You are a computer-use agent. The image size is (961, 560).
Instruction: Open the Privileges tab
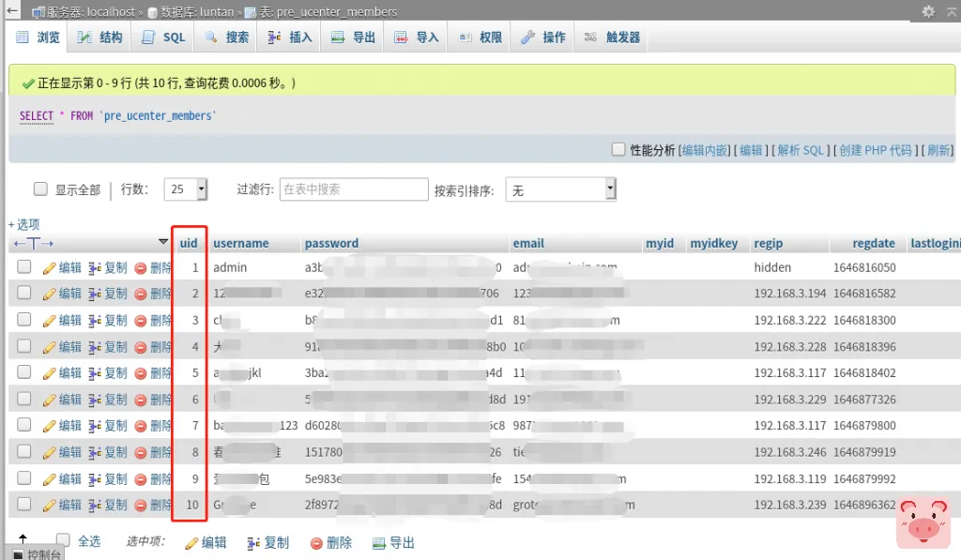pyautogui.click(x=480, y=38)
